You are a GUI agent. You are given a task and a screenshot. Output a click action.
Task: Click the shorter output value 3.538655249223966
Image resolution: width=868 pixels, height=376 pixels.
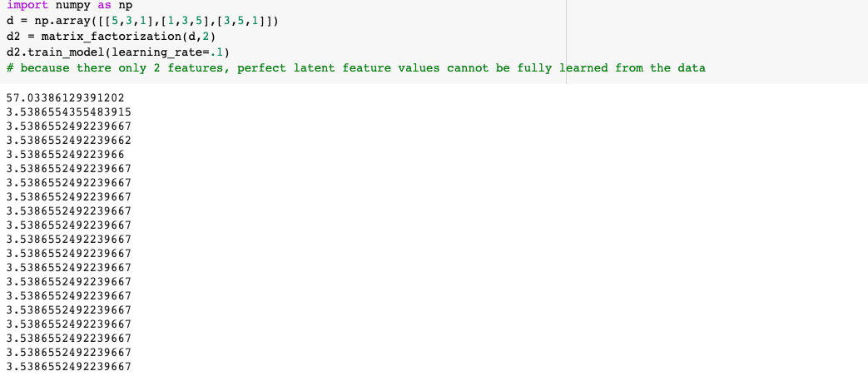pos(65,154)
